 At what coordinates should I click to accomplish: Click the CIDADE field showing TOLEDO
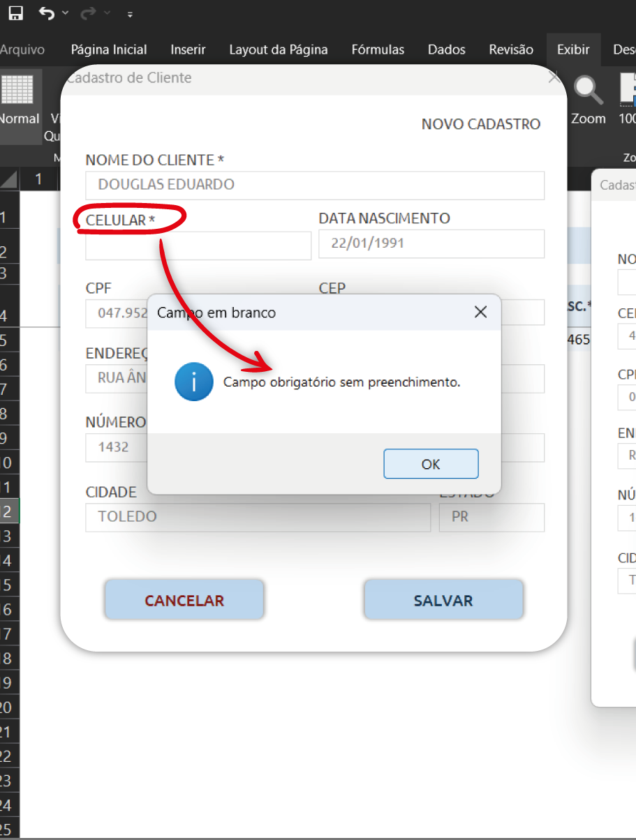click(258, 518)
